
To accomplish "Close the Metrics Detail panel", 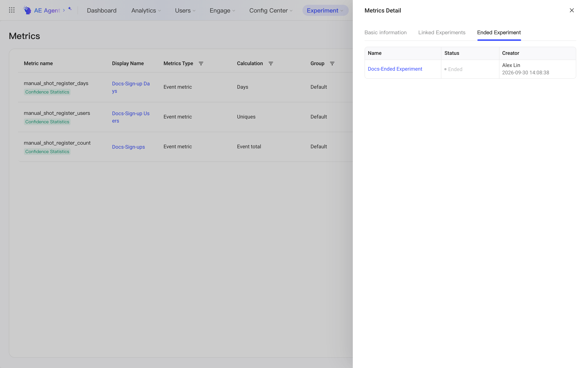I will (572, 10).
